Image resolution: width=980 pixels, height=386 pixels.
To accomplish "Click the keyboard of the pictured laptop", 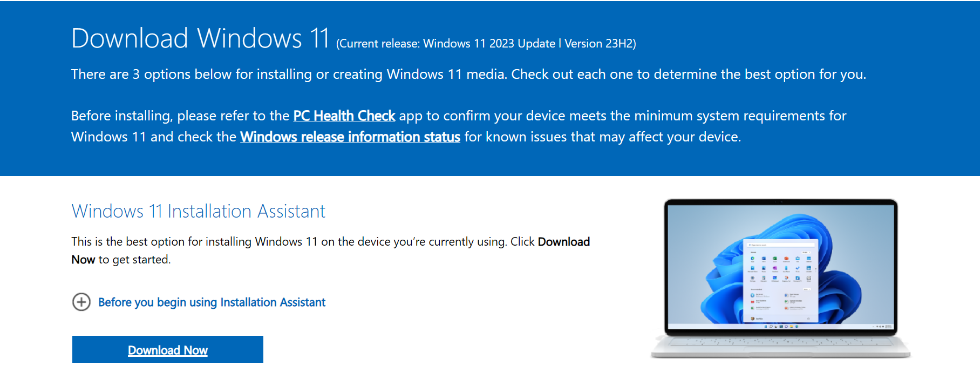I will point(780,342).
